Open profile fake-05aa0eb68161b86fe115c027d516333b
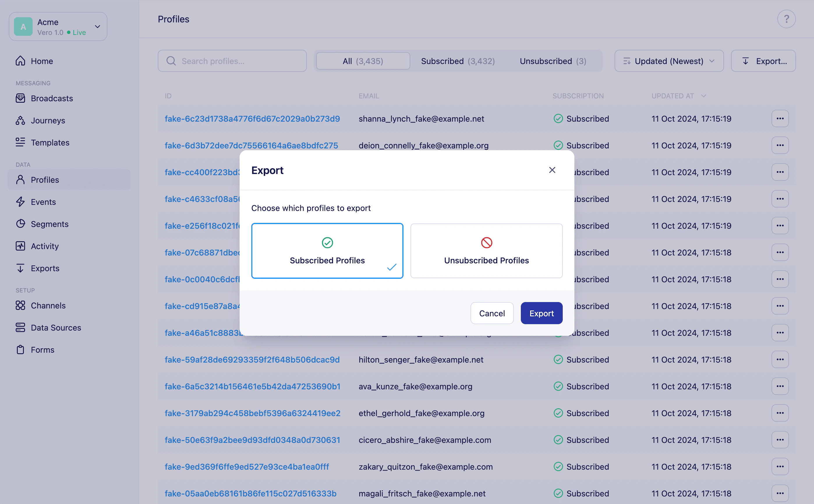 (x=250, y=493)
